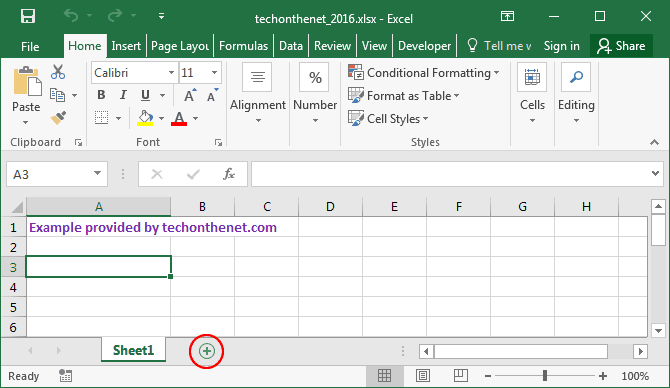
Task: Click the formula bar input field
Action: tap(451, 174)
